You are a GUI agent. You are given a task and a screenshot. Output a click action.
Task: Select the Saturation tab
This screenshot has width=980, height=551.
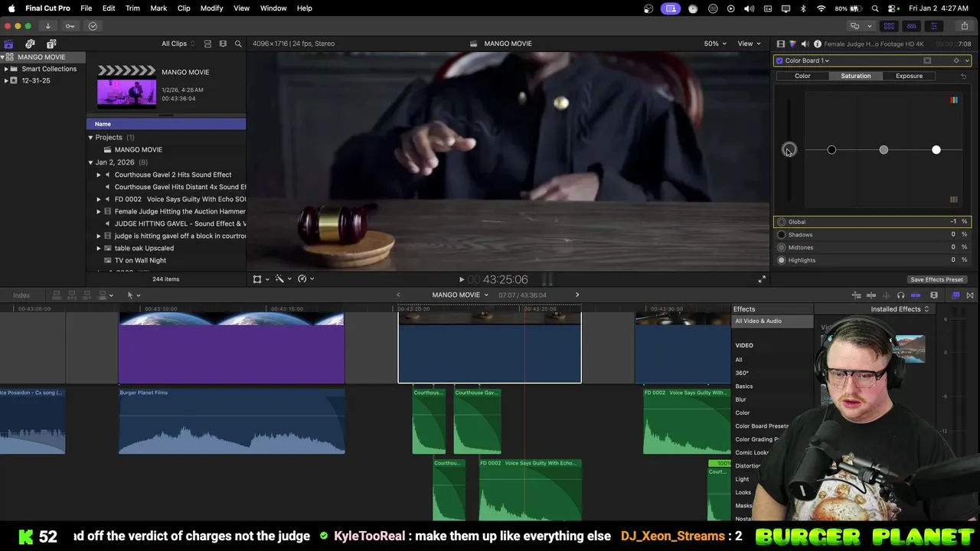pos(855,76)
